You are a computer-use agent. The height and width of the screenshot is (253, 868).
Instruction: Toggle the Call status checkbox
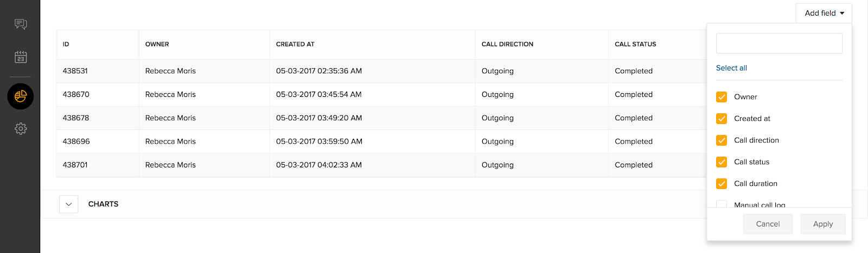722,162
